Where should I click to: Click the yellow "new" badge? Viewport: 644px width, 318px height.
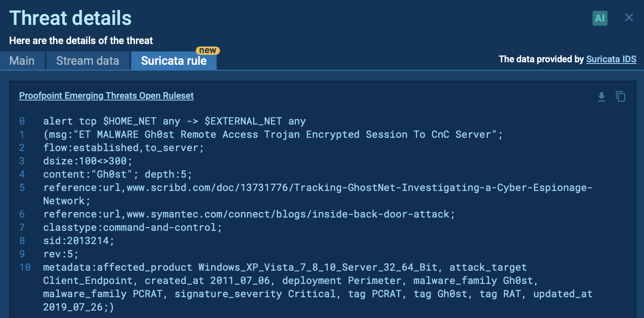click(x=207, y=50)
